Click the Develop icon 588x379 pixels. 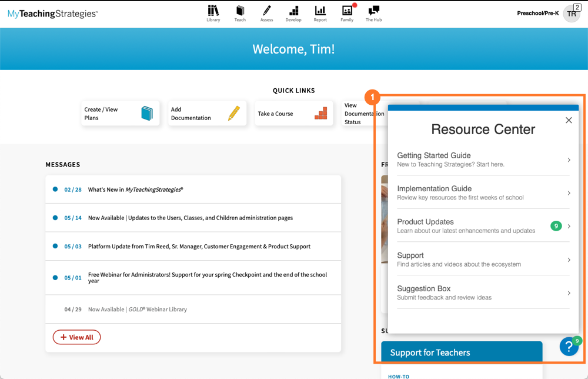(293, 13)
